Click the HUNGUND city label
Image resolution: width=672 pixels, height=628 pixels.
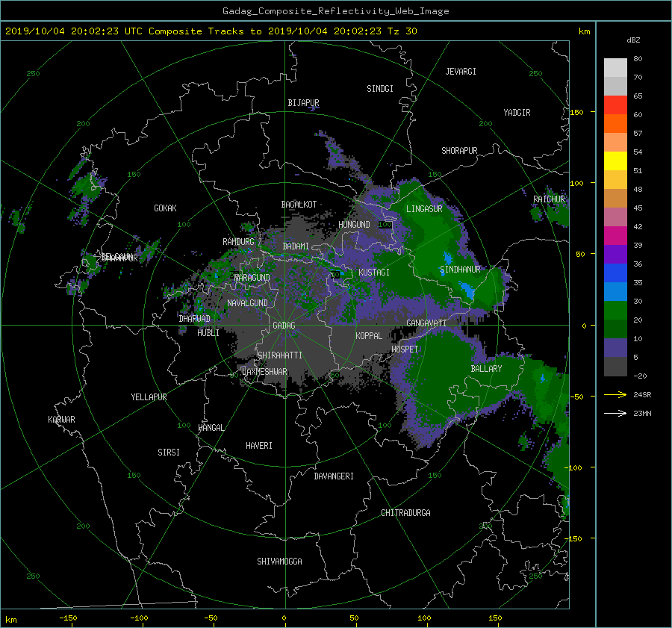[x=354, y=225]
